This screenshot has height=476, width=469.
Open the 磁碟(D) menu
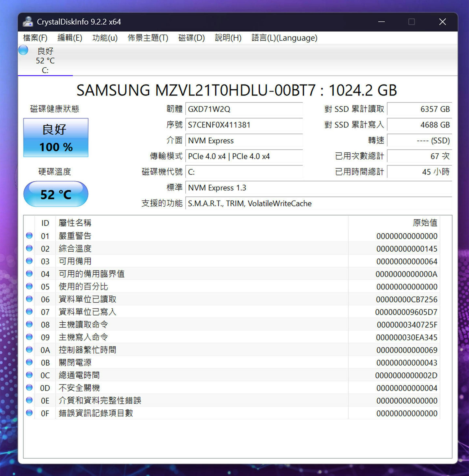pyautogui.click(x=192, y=38)
